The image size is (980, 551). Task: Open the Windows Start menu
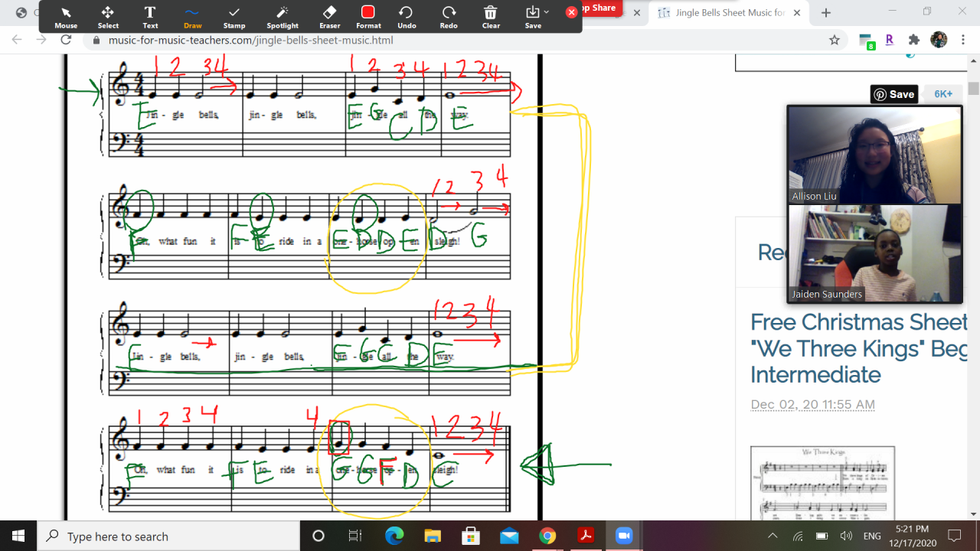[x=18, y=536]
